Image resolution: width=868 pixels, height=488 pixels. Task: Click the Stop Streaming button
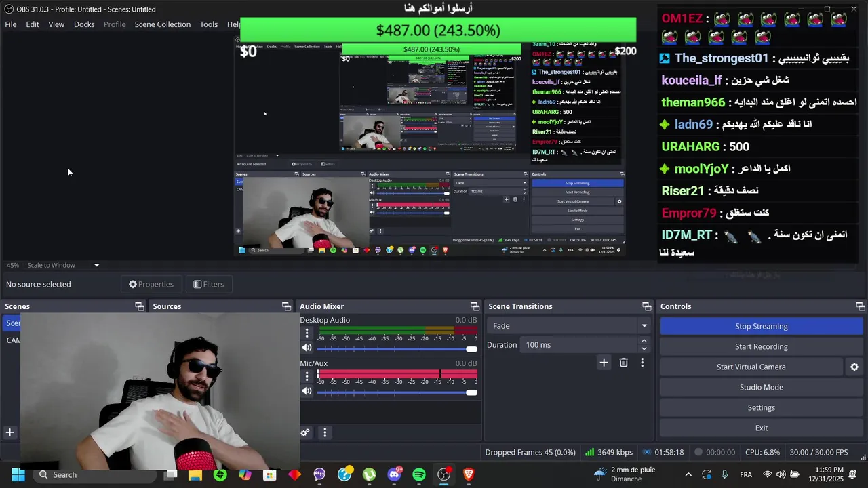762,326
